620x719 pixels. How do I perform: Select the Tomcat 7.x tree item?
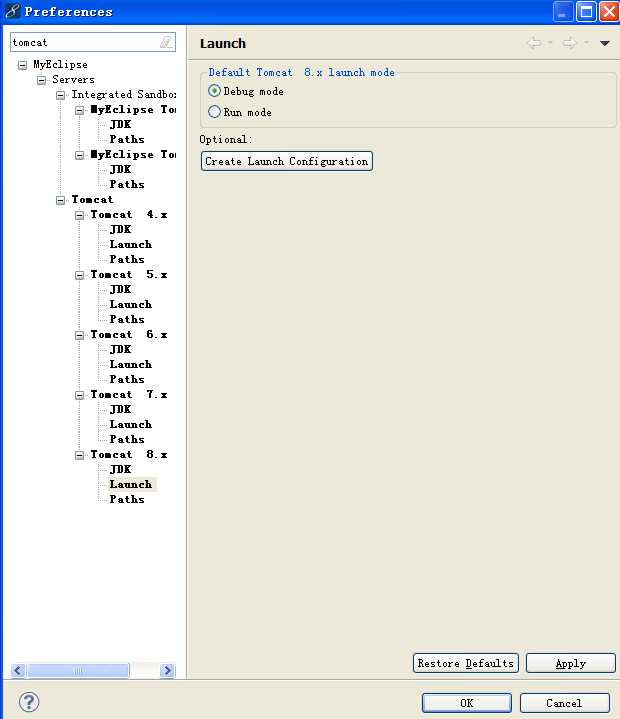pos(129,394)
